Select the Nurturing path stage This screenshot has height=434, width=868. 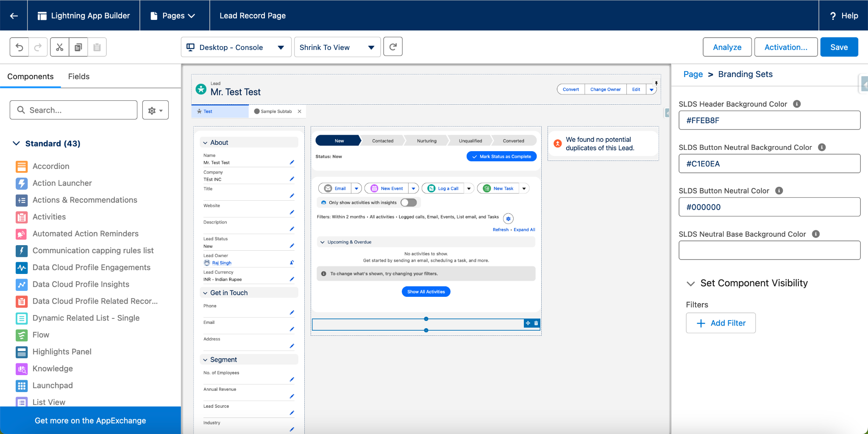427,141
